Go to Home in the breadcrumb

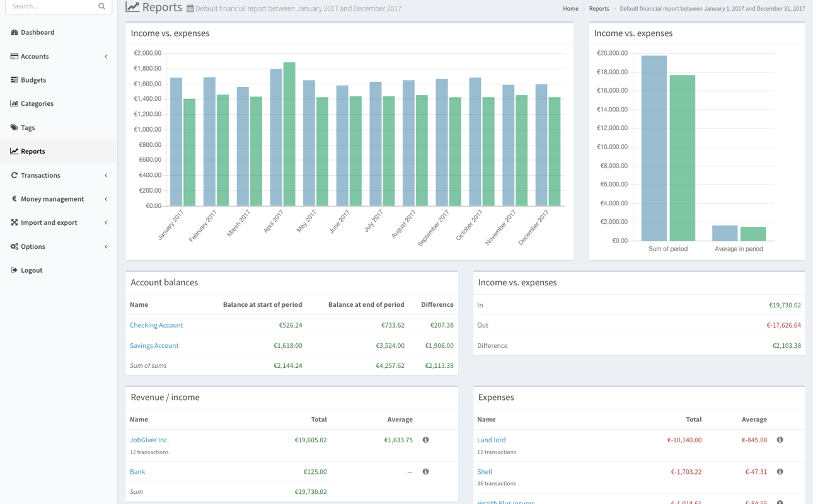[570, 9]
